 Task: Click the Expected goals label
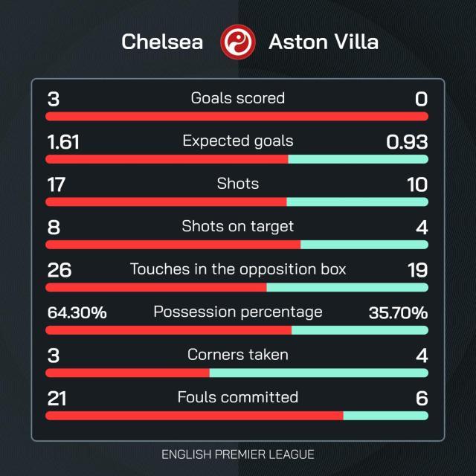click(x=237, y=141)
